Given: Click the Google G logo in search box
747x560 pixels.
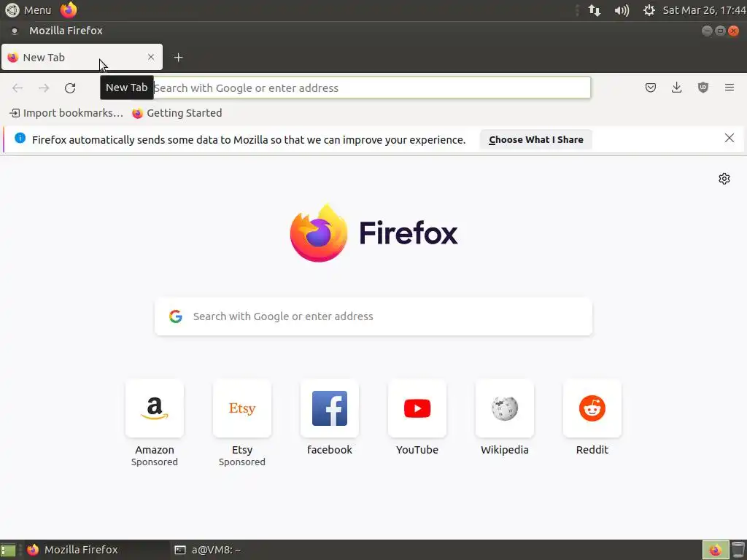Looking at the screenshot, I should click(x=176, y=316).
